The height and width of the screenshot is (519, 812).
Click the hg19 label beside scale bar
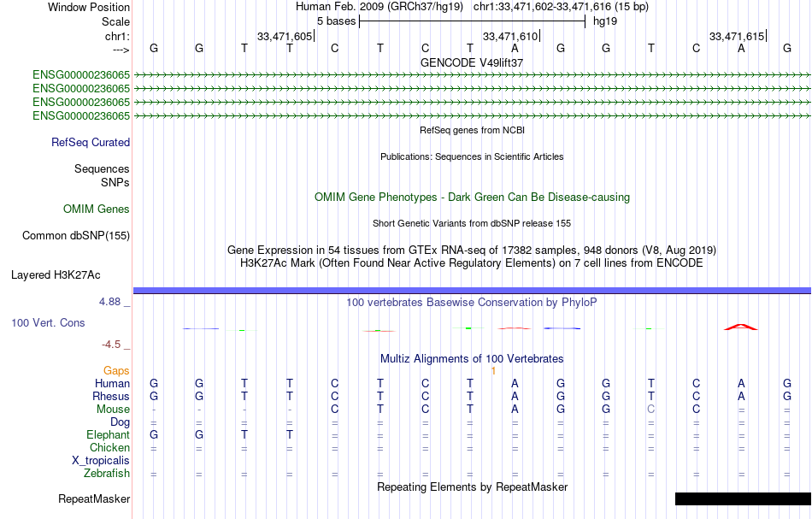605,21
